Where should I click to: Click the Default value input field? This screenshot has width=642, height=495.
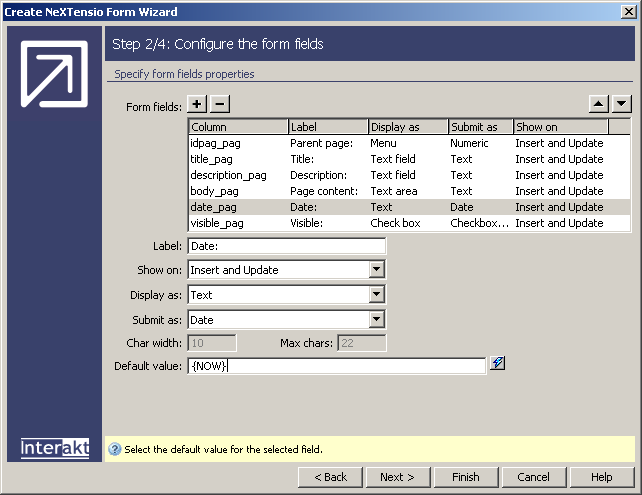[x=336, y=366]
